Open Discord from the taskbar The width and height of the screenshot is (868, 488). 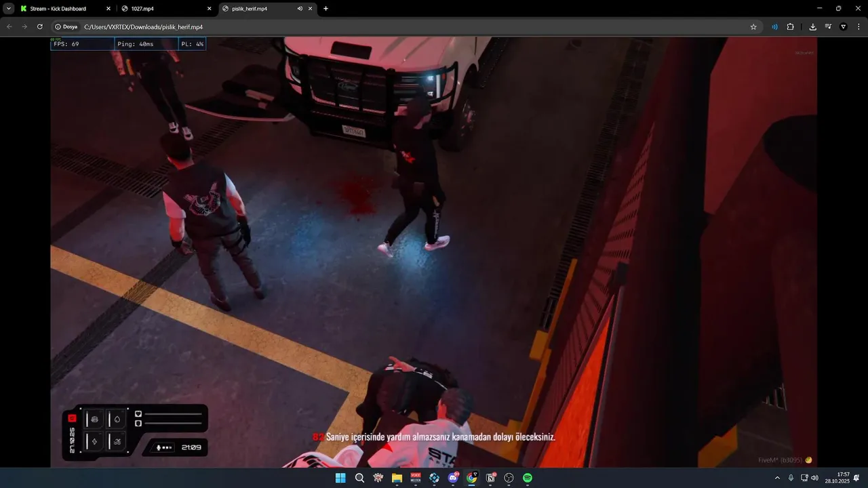(x=453, y=478)
